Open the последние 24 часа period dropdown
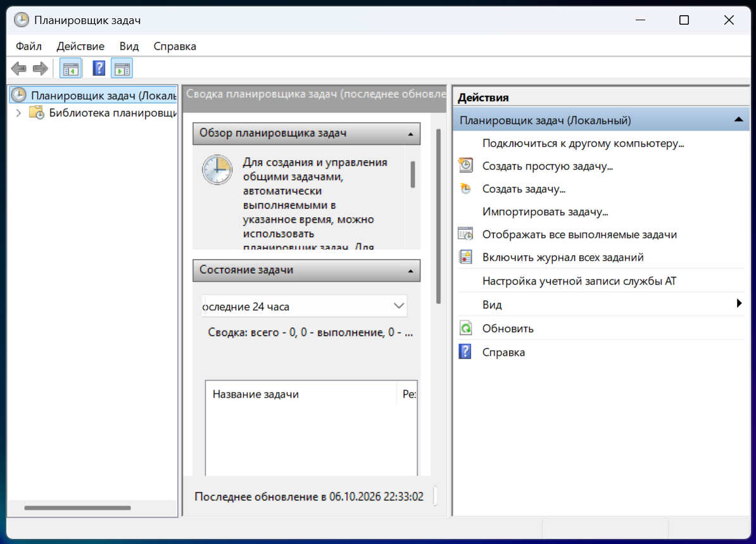 pos(304,307)
